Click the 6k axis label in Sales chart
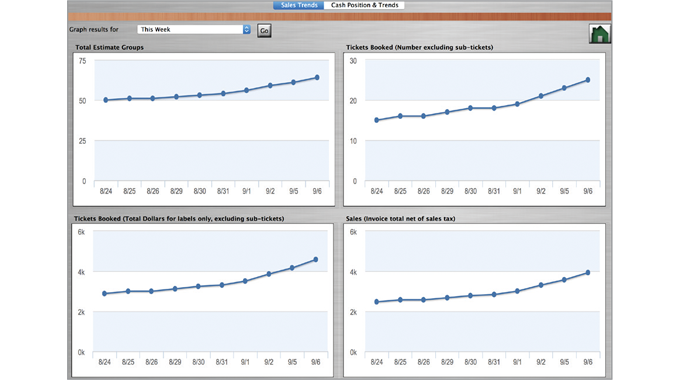The width and height of the screenshot is (680, 380). [353, 232]
